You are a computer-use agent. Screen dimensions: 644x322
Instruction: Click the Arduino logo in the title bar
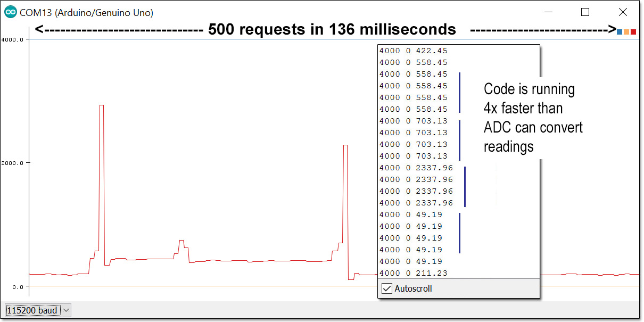(x=11, y=12)
